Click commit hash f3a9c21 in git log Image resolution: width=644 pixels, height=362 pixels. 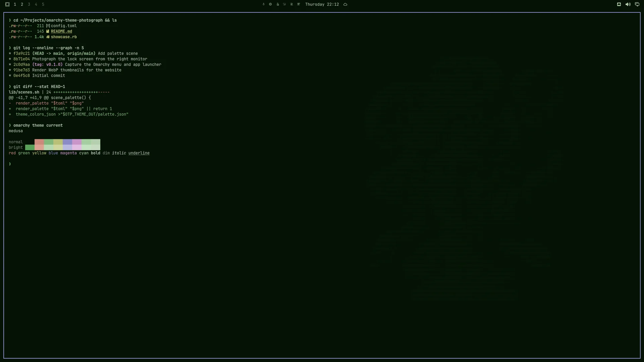[x=21, y=54]
